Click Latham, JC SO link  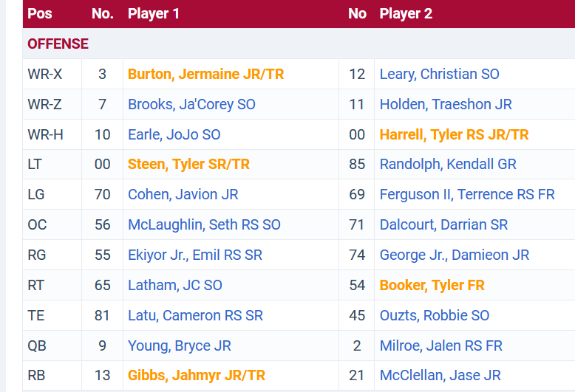(175, 285)
